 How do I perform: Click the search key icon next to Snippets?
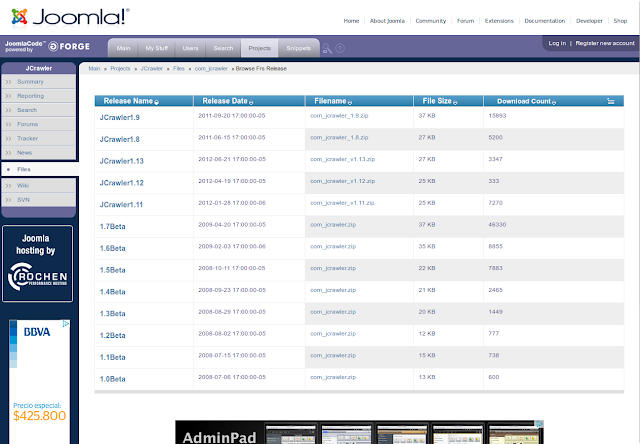327,49
